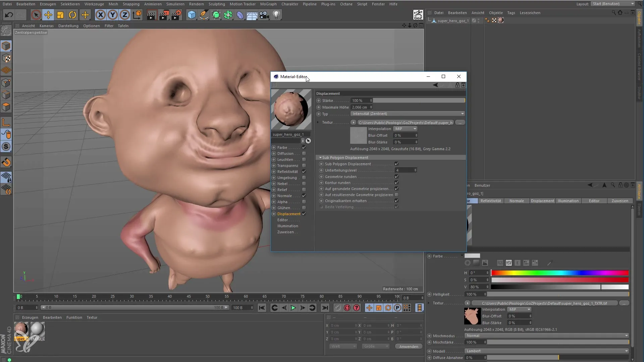Open Modell Lambert dropdown

[x=547, y=351]
